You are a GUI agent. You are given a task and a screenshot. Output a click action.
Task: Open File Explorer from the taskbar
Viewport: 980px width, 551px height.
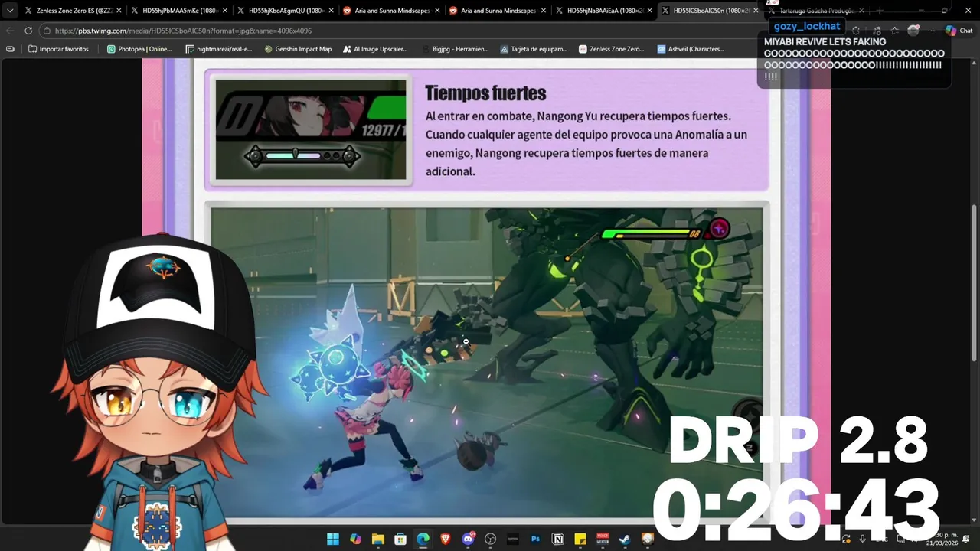point(377,539)
